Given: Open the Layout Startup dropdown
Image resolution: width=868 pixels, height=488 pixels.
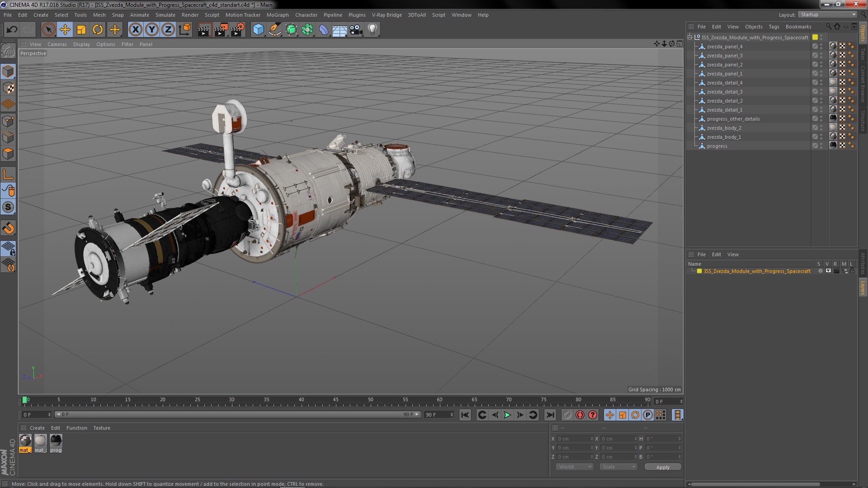Looking at the screenshot, I should tap(828, 14).
